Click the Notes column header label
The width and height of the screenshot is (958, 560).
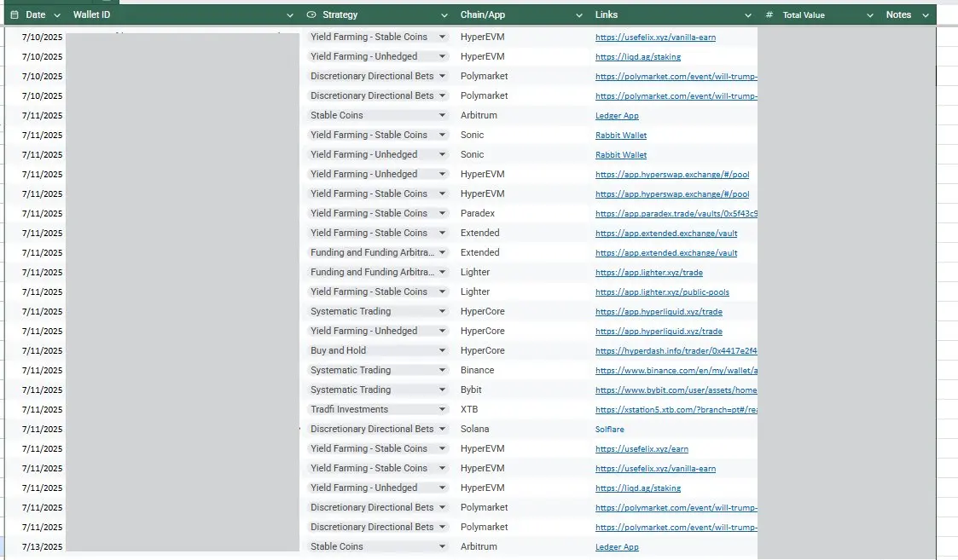tap(898, 14)
